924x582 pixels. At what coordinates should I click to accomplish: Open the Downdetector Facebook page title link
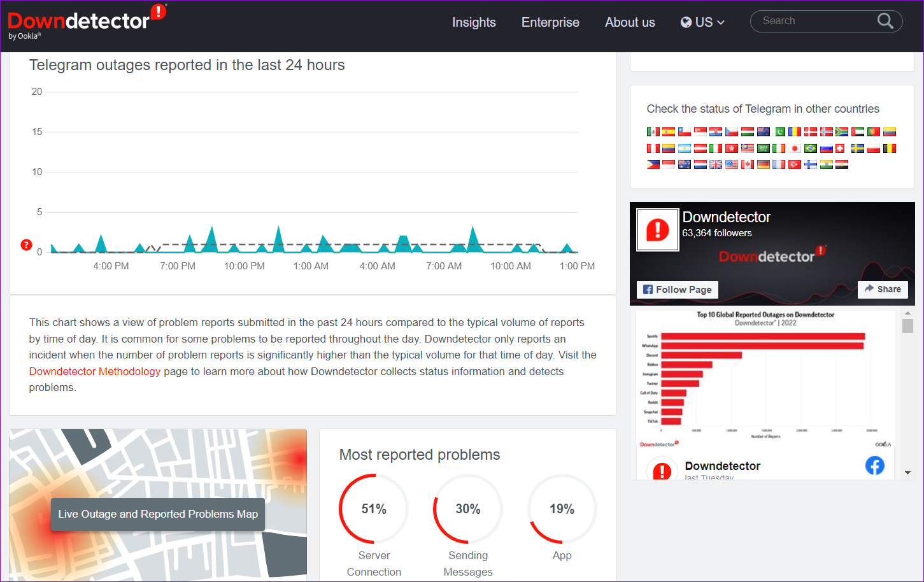point(726,217)
